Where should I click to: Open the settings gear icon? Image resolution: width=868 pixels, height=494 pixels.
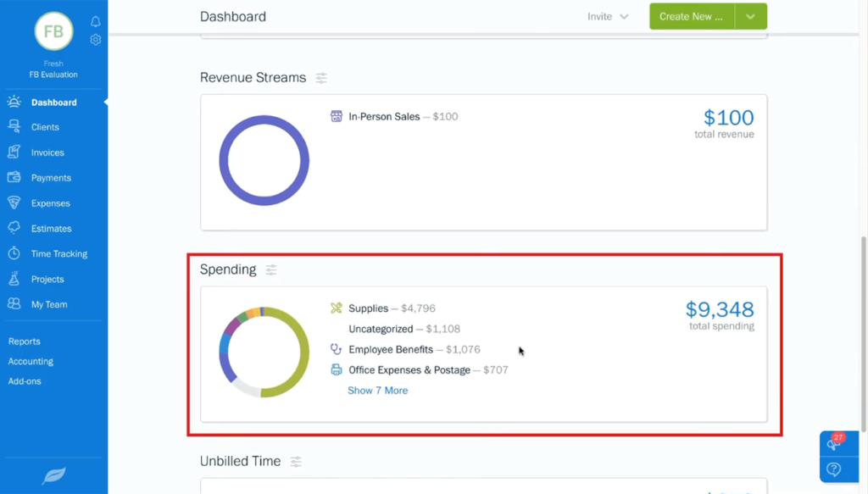(95, 39)
